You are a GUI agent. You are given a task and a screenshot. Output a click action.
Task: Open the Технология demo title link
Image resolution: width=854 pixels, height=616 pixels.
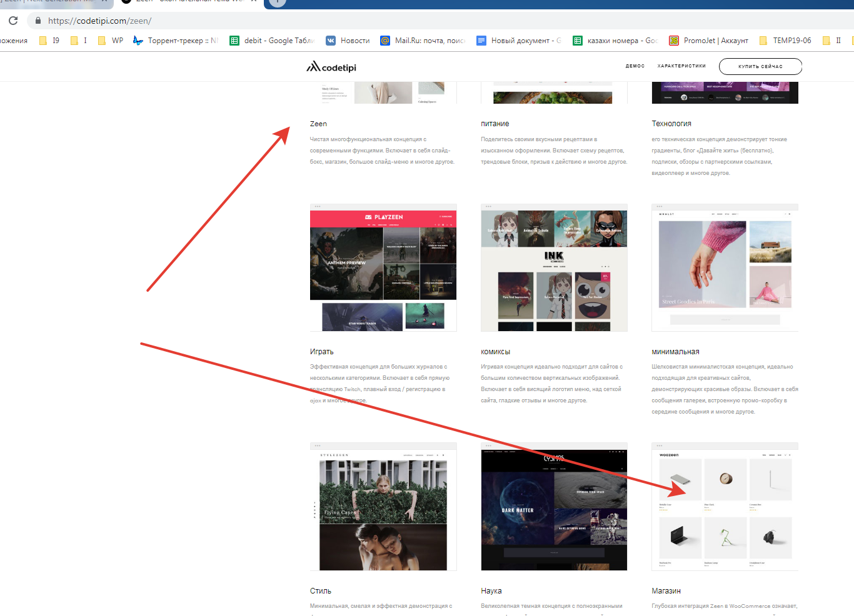pyautogui.click(x=671, y=124)
